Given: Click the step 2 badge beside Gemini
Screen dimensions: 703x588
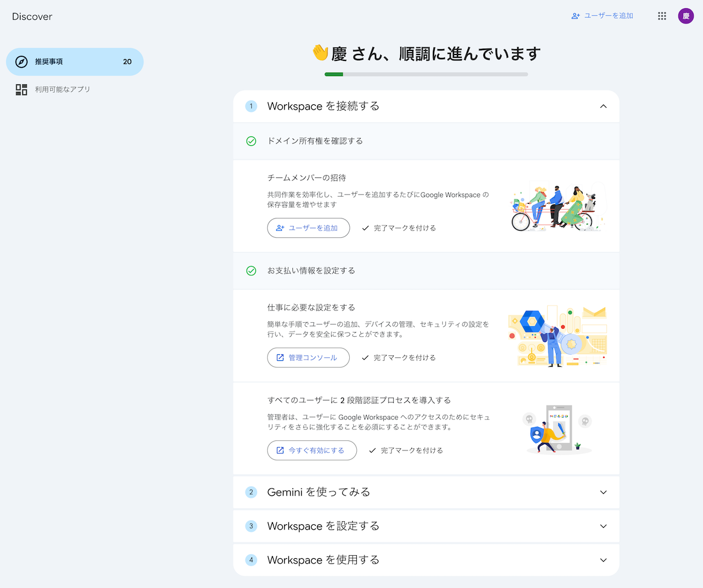Looking at the screenshot, I should pyautogui.click(x=251, y=492).
